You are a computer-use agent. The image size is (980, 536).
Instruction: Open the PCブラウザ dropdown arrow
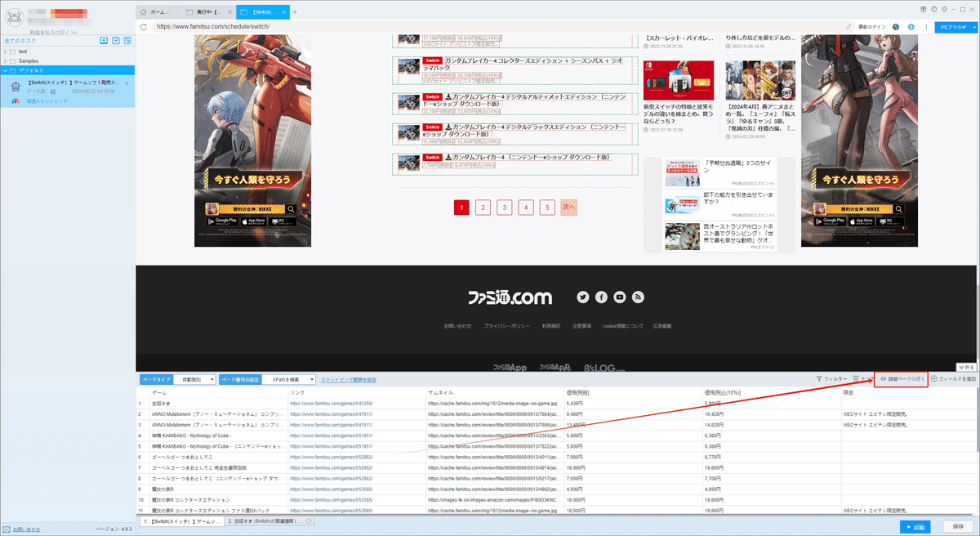(x=973, y=27)
